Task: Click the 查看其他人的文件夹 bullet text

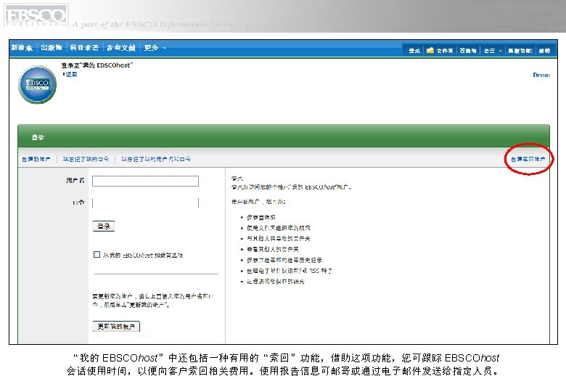Action: (273, 249)
